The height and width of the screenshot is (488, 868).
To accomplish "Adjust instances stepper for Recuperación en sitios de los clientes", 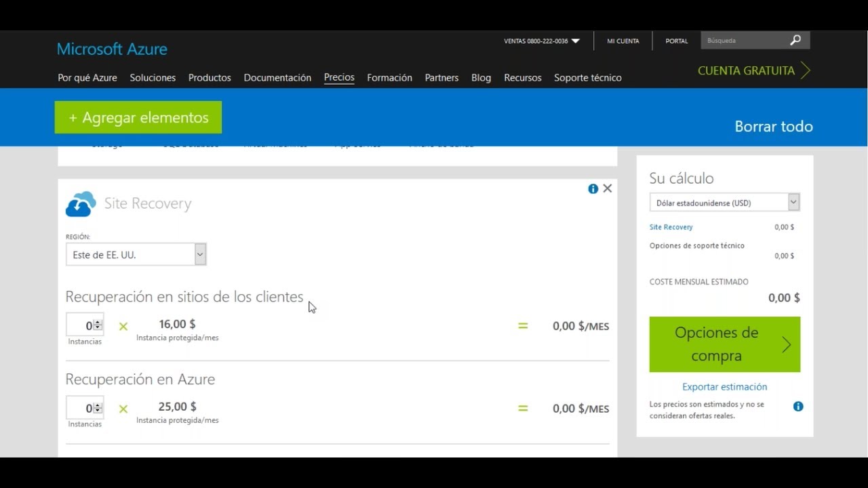I will pos(98,325).
